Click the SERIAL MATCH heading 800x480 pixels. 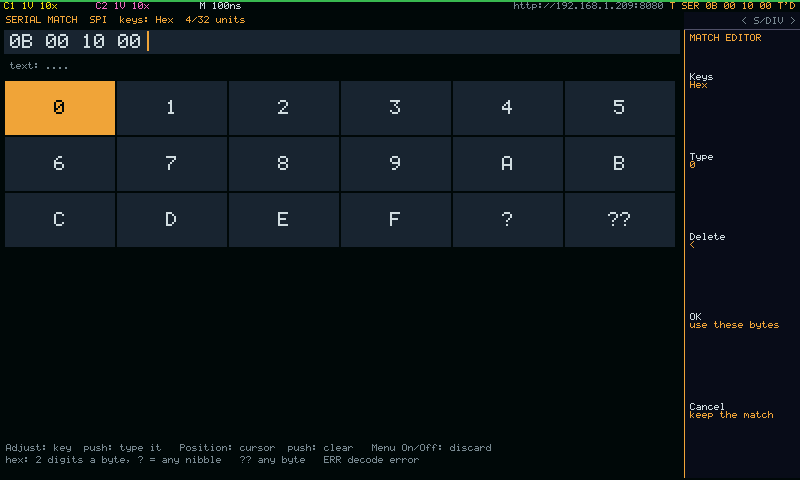[x=41, y=20]
